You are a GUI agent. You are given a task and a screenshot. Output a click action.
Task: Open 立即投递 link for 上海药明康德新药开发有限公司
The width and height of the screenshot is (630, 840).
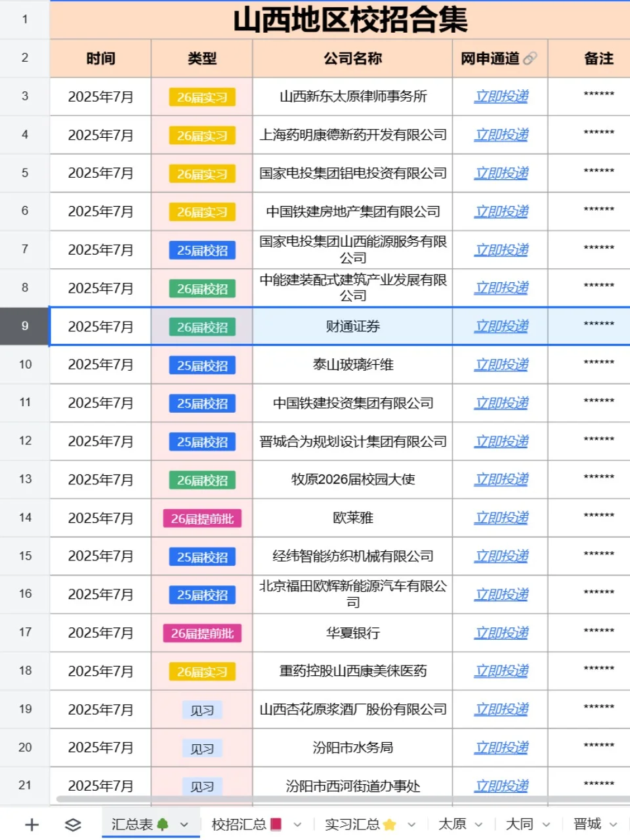(x=501, y=135)
